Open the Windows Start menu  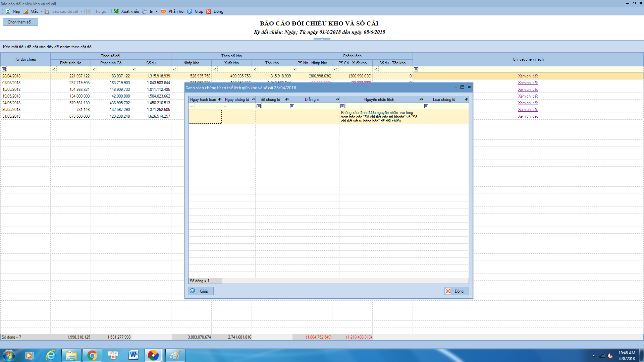[x=9, y=355]
